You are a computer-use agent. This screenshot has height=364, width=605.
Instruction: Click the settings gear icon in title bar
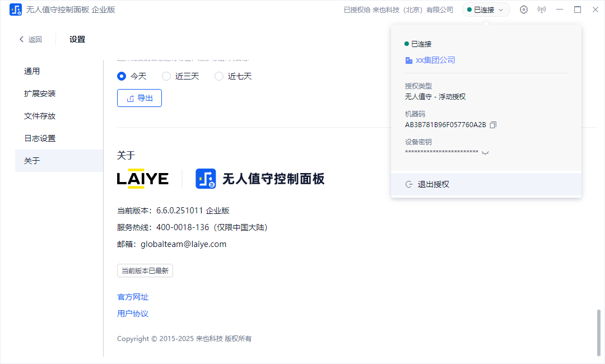[524, 10]
